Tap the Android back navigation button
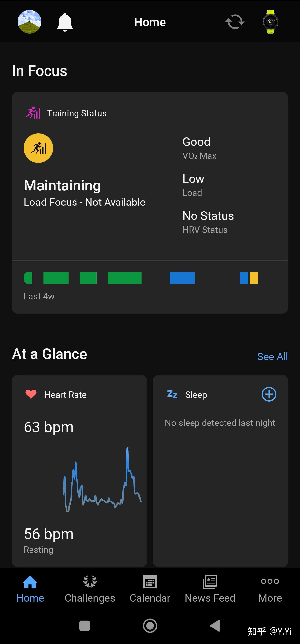300x644 pixels. coord(215,626)
